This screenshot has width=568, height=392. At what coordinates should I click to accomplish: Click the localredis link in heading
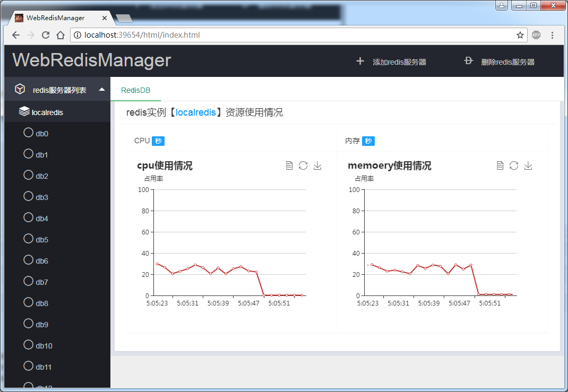click(x=195, y=112)
